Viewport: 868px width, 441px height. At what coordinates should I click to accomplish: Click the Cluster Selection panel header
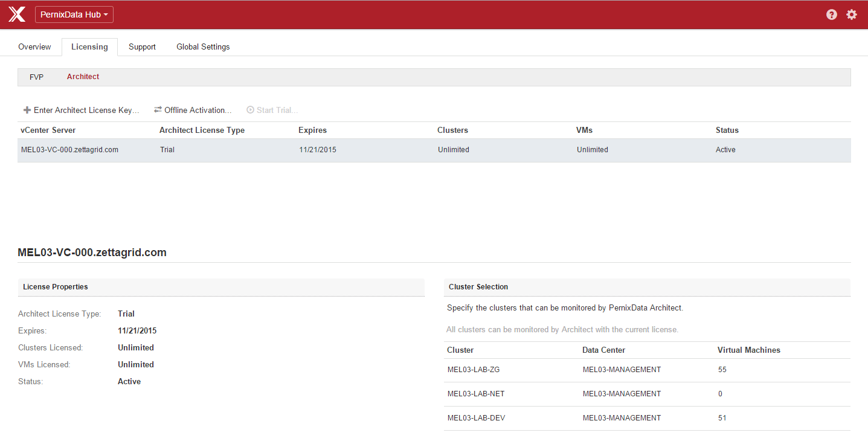point(647,287)
